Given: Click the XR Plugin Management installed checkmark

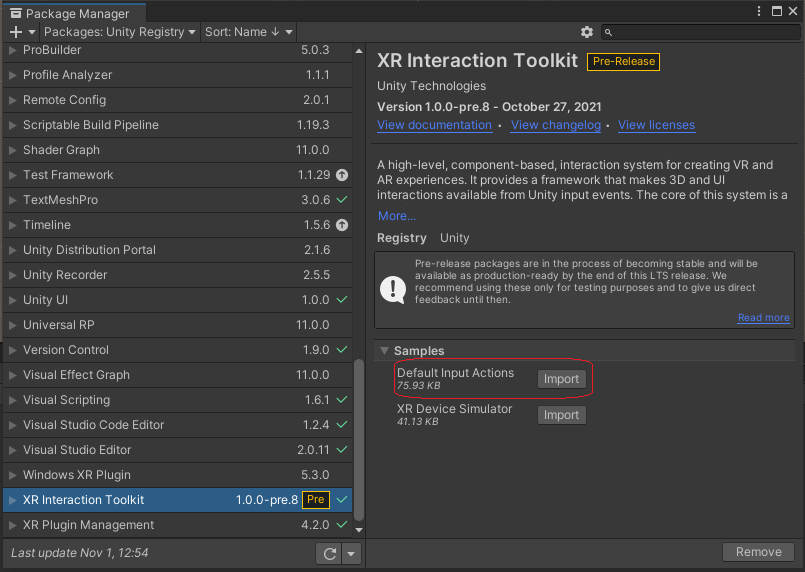Looking at the screenshot, I should 342,525.
